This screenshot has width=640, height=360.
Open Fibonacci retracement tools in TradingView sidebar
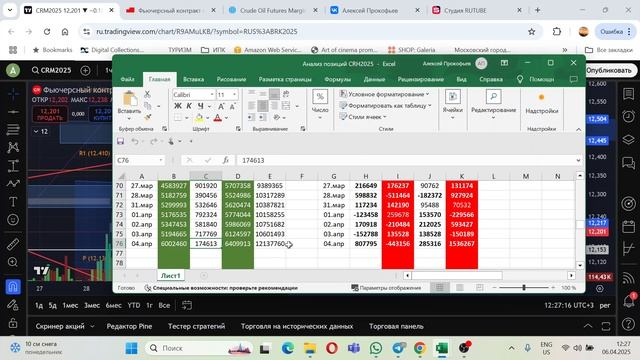(13, 129)
